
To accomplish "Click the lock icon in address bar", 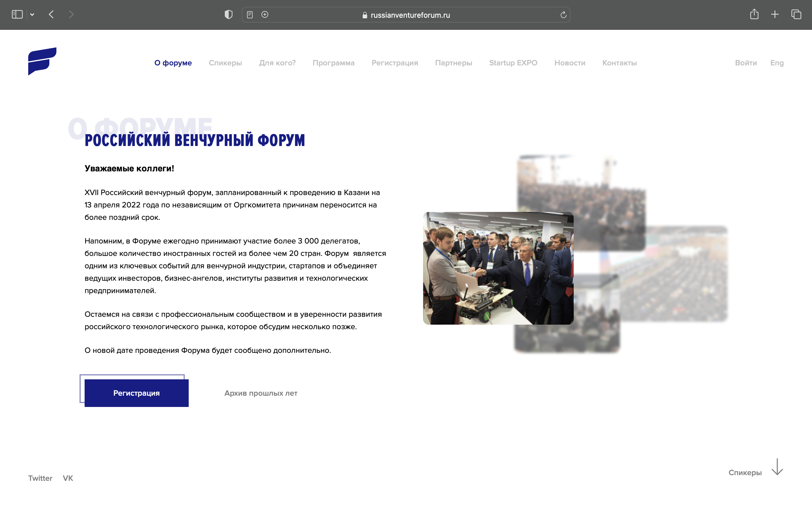I will 365,15.
